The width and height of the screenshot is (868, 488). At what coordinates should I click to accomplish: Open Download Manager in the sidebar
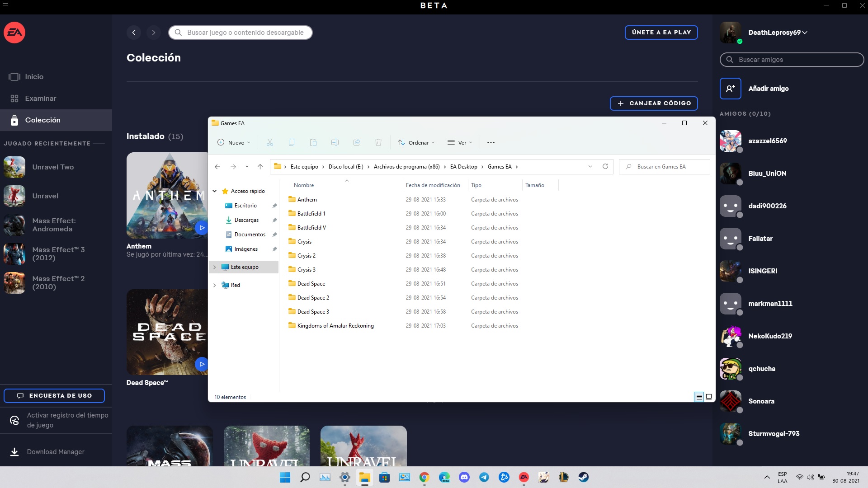(x=56, y=452)
